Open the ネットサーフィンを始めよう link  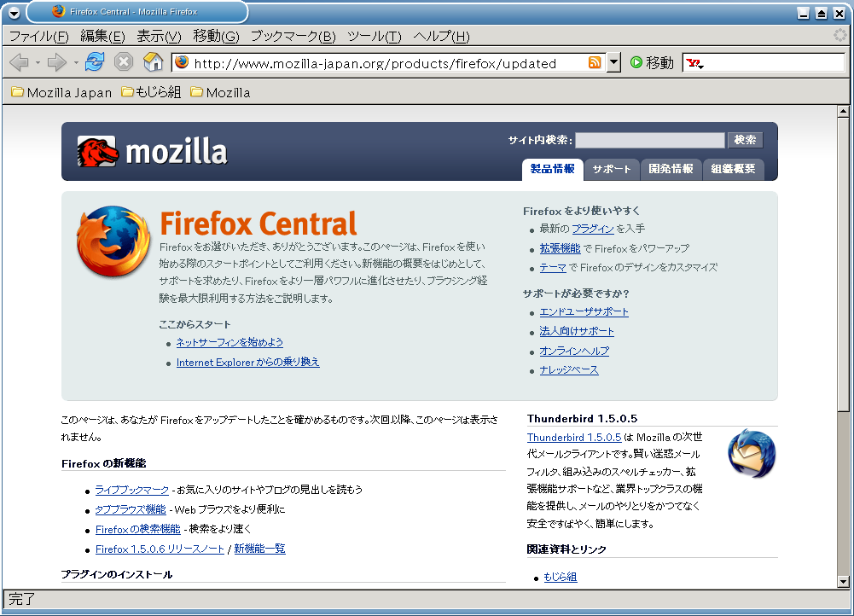[229, 343]
